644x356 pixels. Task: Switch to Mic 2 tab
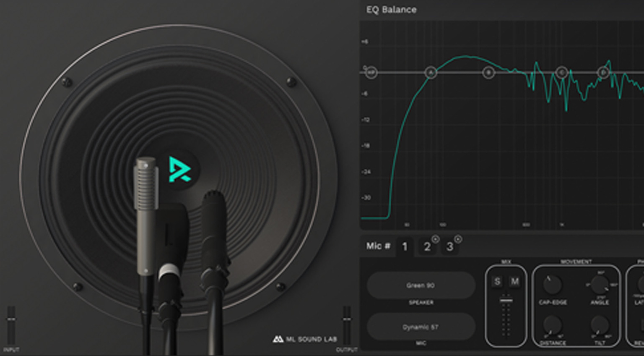[427, 247]
